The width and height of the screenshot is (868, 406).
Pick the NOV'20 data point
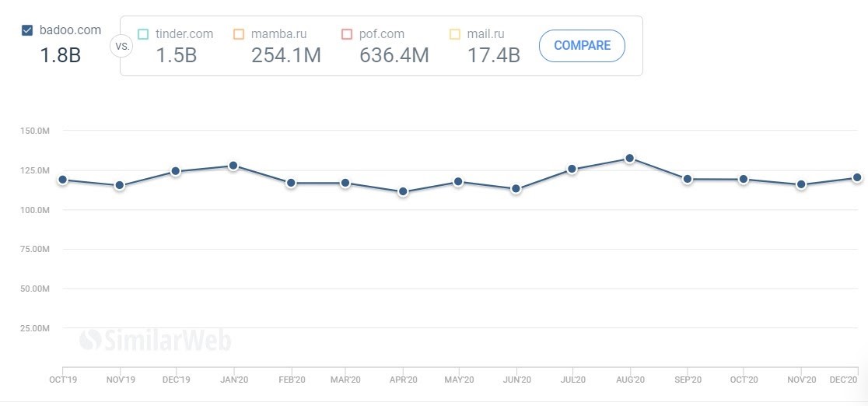pos(801,184)
